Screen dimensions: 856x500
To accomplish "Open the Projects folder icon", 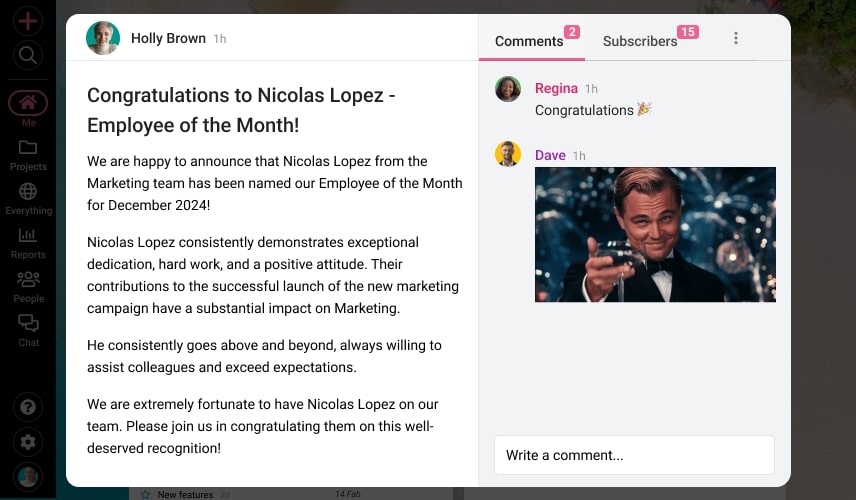I will click(x=28, y=148).
